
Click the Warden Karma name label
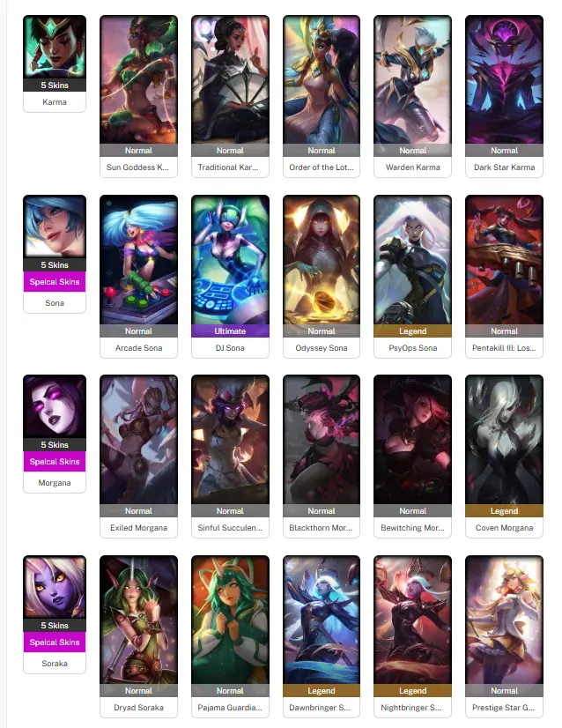[x=412, y=167]
